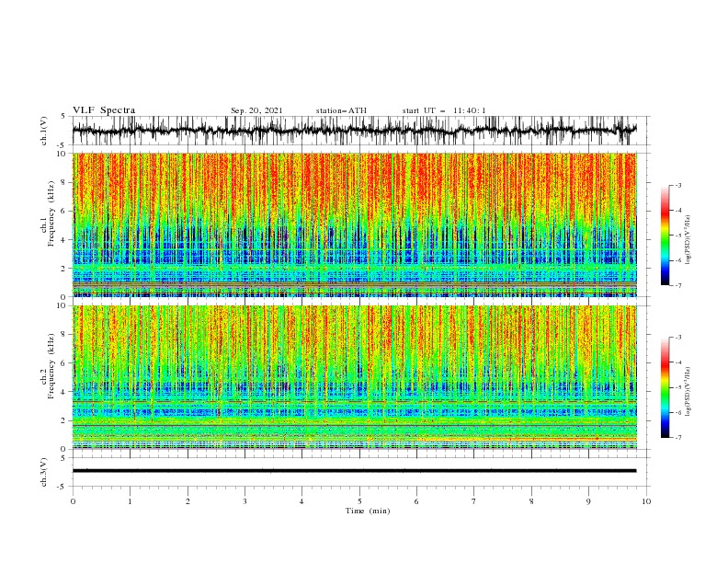Click the "Time (min)" axis label

[x=368, y=511]
